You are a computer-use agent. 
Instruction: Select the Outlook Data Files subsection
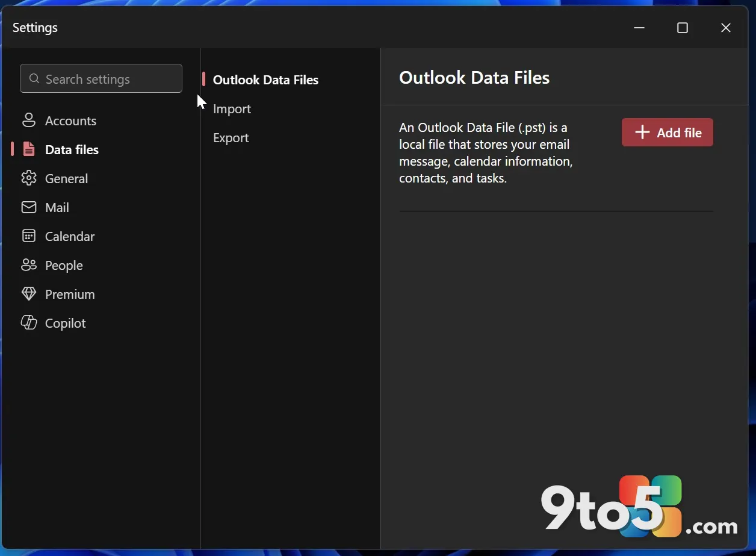click(265, 80)
